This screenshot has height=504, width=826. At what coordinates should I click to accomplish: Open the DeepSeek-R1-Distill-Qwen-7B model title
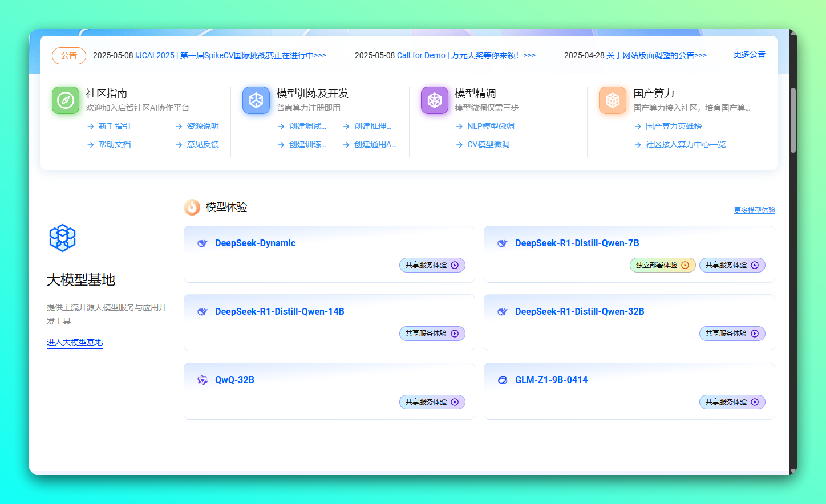click(x=577, y=243)
